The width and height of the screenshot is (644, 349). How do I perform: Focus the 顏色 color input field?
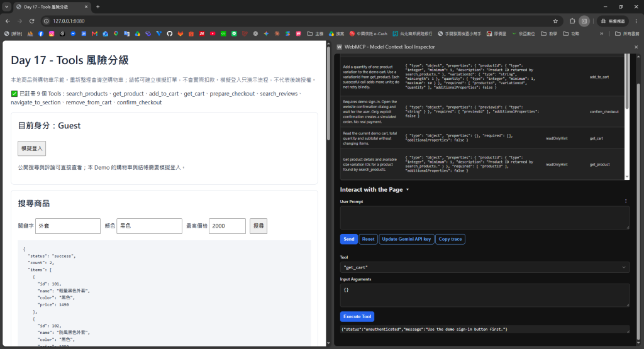coord(149,226)
